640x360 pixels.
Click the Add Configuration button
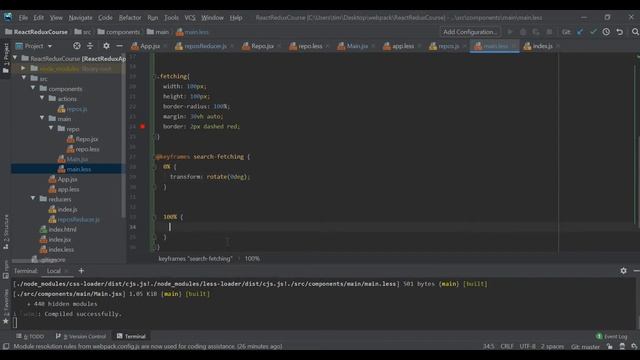(x=469, y=32)
